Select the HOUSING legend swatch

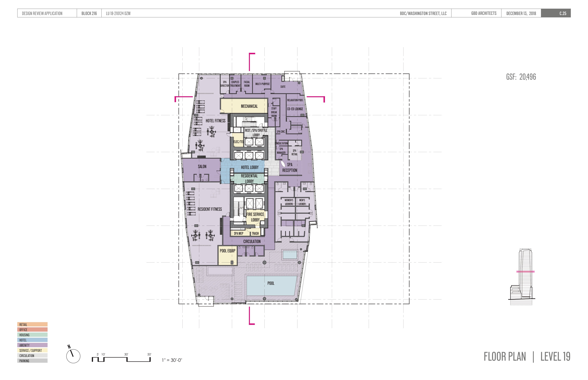(x=32, y=335)
